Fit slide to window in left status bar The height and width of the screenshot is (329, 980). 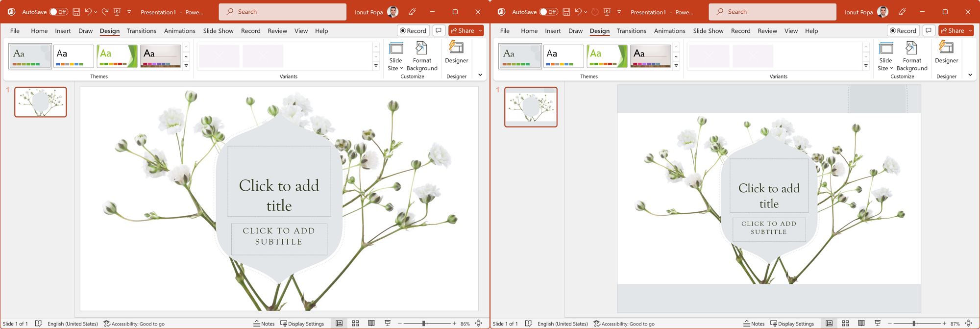[x=479, y=324]
